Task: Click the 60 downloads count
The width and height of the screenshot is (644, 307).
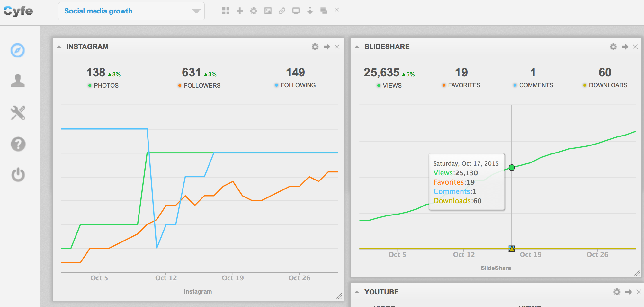Action: (605, 73)
